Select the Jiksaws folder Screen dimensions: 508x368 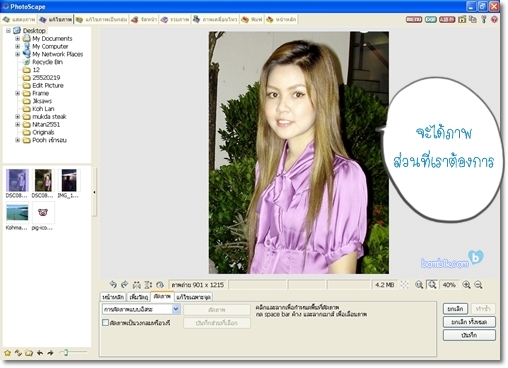42,101
